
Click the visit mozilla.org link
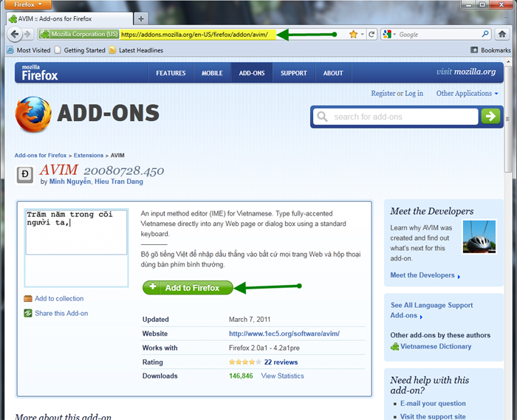click(466, 72)
